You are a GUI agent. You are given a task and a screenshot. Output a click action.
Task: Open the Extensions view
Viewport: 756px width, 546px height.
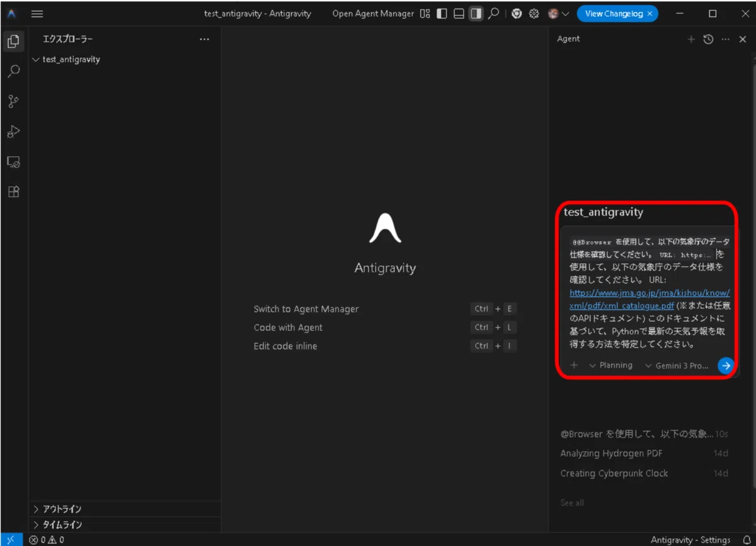click(x=13, y=192)
